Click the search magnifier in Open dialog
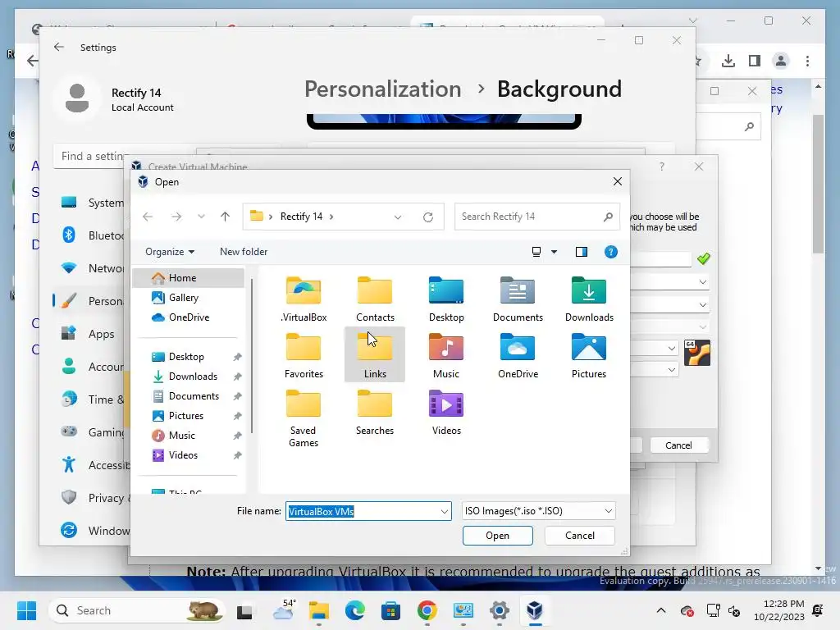This screenshot has width=840, height=630. [608, 217]
